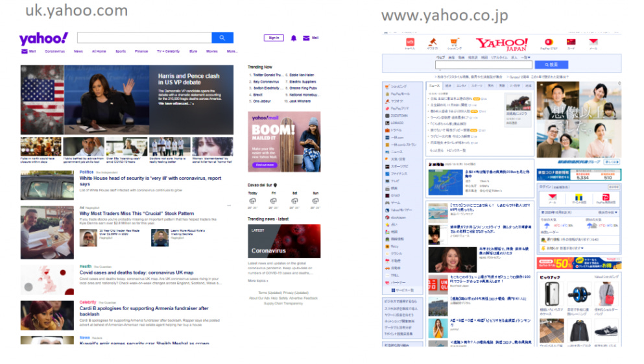Open the red card icon on Yahoo Japan
The height and width of the screenshot is (364, 644).
571,42
